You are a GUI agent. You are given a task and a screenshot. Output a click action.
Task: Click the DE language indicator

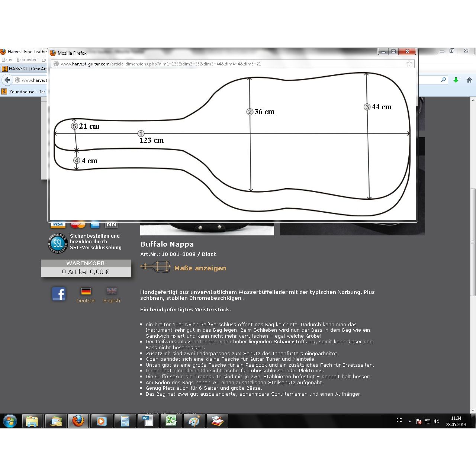tap(399, 420)
